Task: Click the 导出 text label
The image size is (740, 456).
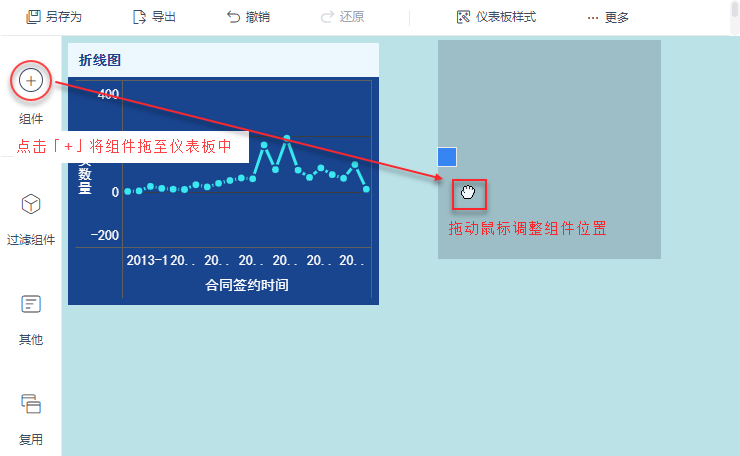Action: pos(164,17)
